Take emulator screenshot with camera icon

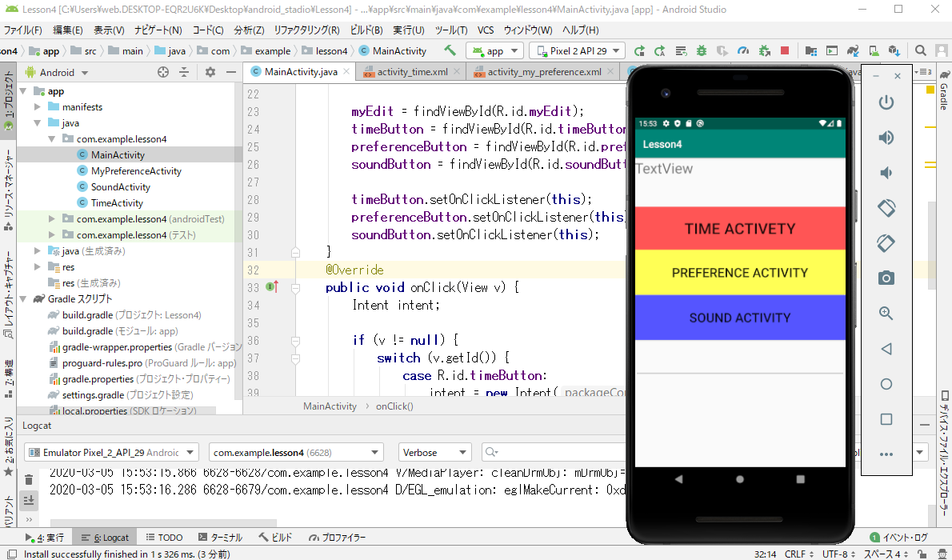(x=886, y=278)
